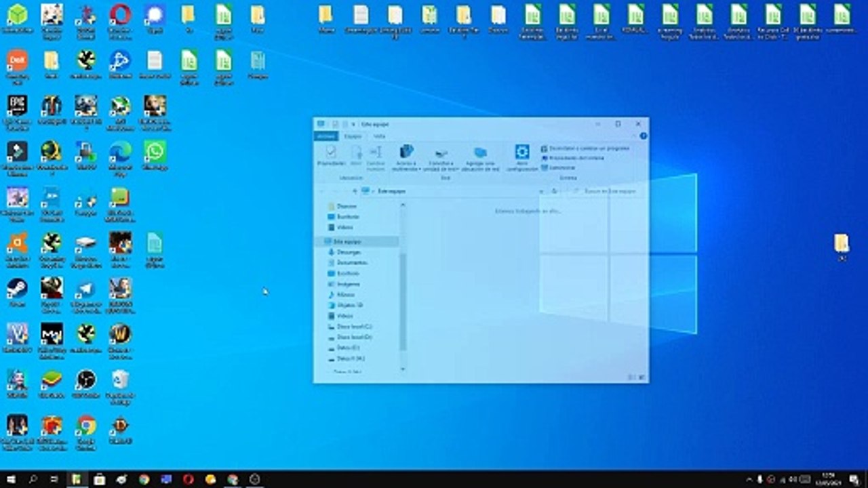Click the taskbar clock and date
Image resolution: width=868 pixels, height=488 pixels.
(x=828, y=479)
